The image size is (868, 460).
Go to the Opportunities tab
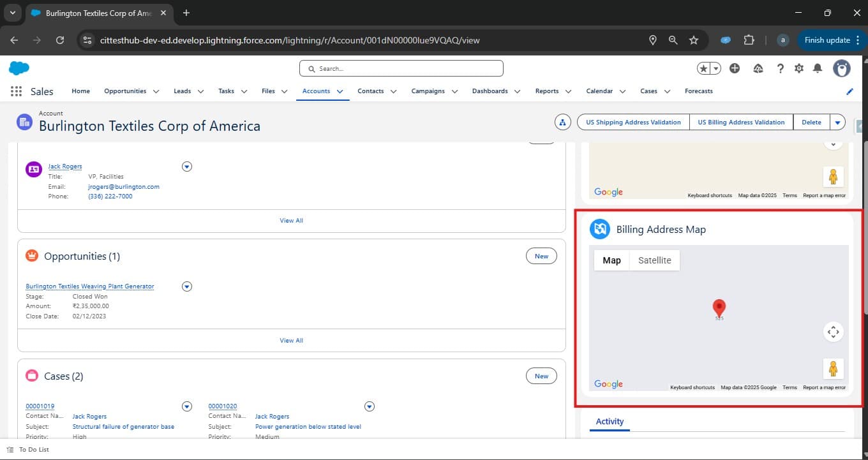pos(125,91)
